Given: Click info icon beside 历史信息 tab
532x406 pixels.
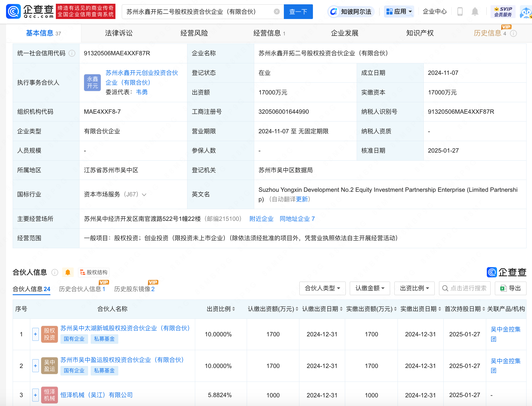Looking at the screenshot, I should pyautogui.click(x=513, y=33).
